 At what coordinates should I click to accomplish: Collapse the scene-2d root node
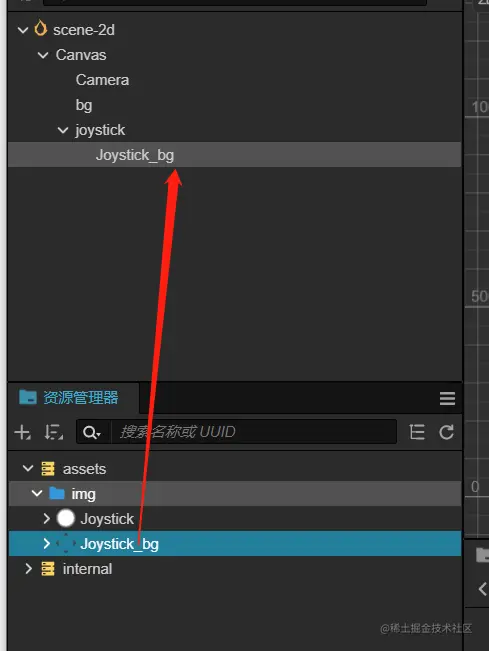[x=23, y=30]
